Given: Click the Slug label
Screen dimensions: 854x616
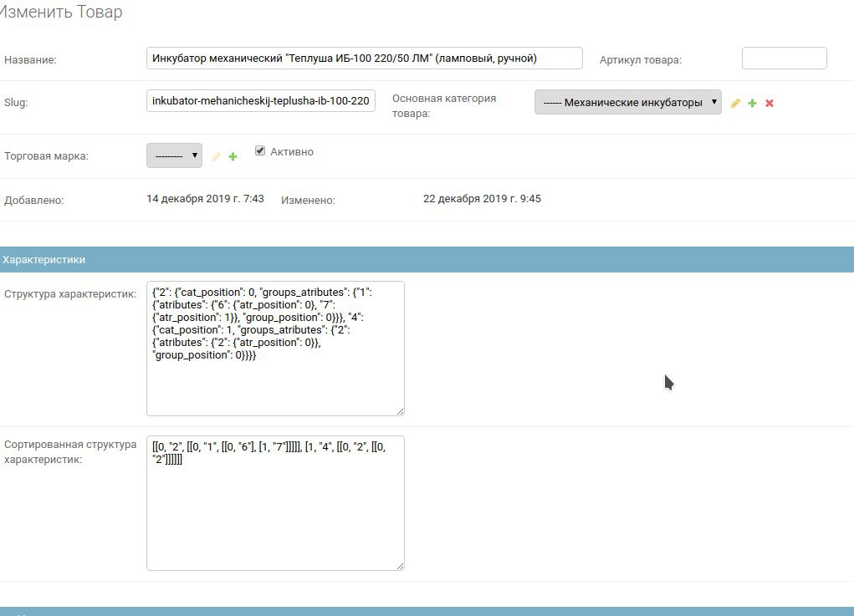Looking at the screenshot, I should click(x=17, y=102).
